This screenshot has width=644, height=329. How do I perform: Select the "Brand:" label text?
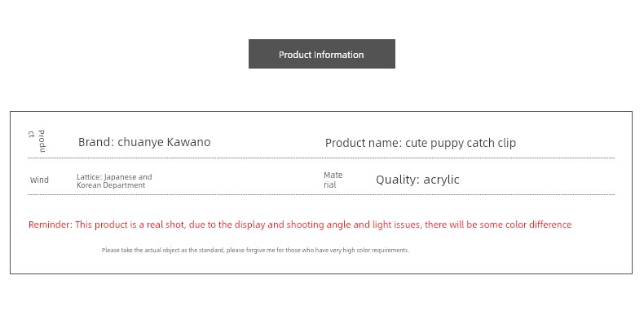[95, 142]
